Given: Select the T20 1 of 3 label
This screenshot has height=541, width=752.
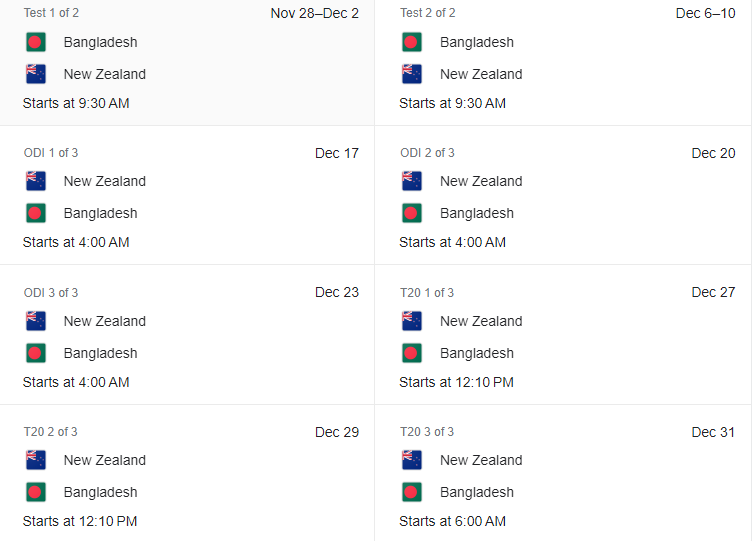Looking at the screenshot, I should (x=427, y=293).
